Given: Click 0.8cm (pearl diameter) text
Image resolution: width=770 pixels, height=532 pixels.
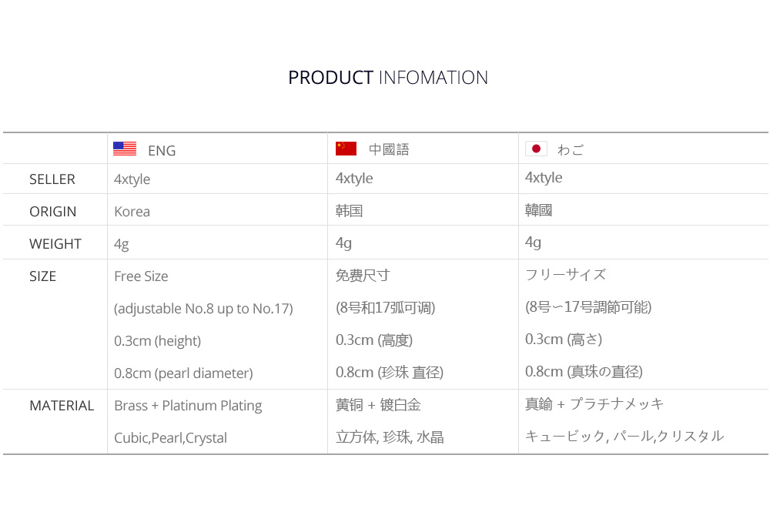Looking at the screenshot, I should (184, 373).
